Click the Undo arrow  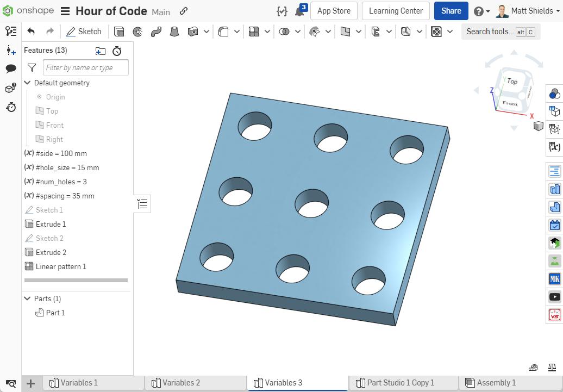click(32, 32)
